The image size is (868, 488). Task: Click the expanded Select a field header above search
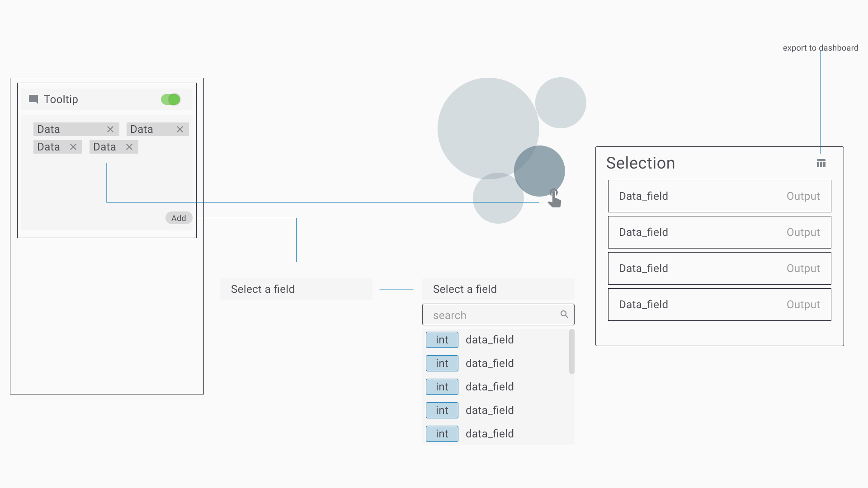[498, 289]
